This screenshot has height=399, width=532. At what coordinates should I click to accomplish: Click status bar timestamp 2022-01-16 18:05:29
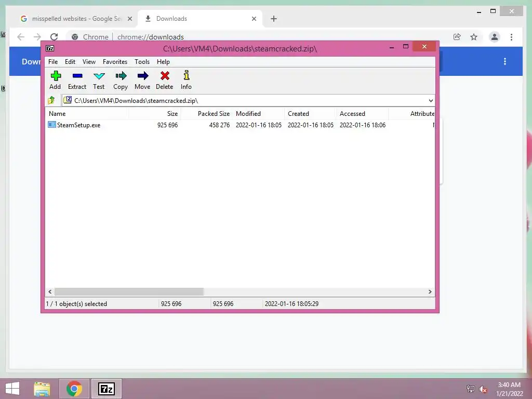click(292, 303)
